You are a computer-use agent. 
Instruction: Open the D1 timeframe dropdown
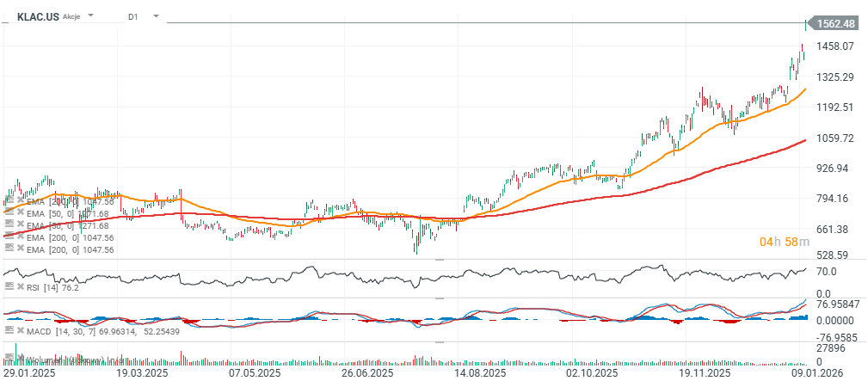[x=155, y=15]
